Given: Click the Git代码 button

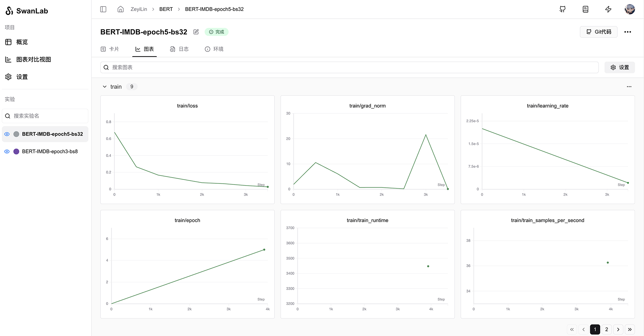Looking at the screenshot, I should [598, 32].
